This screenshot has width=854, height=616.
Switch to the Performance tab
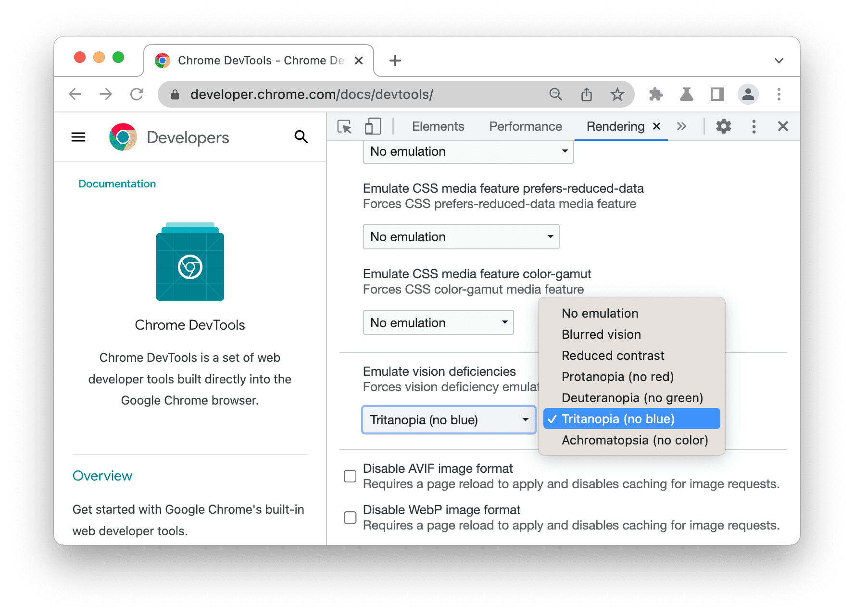525,126
